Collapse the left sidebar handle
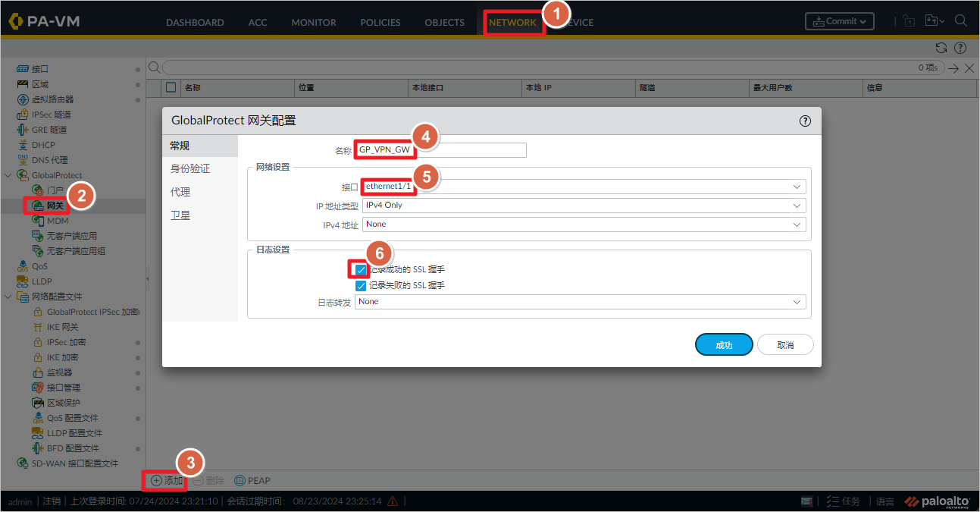The width and height of the screenshot is (980, 512). (148, 279)
